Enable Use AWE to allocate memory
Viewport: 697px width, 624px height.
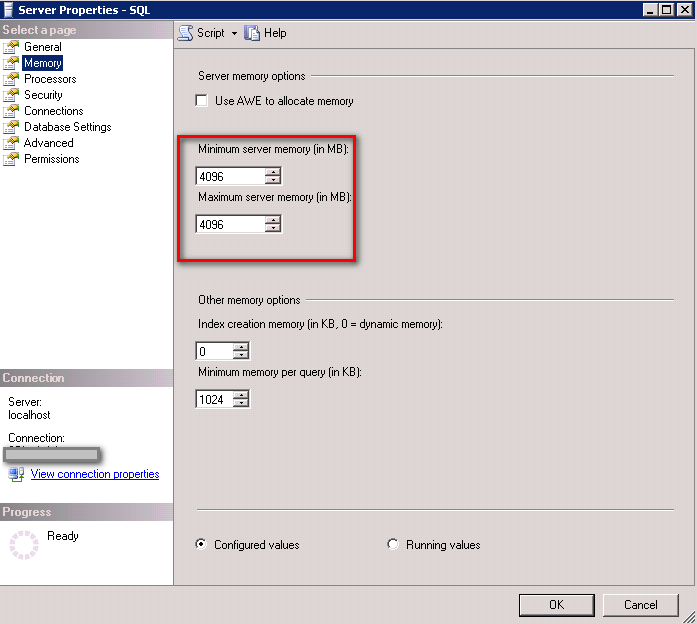[201, 100]
